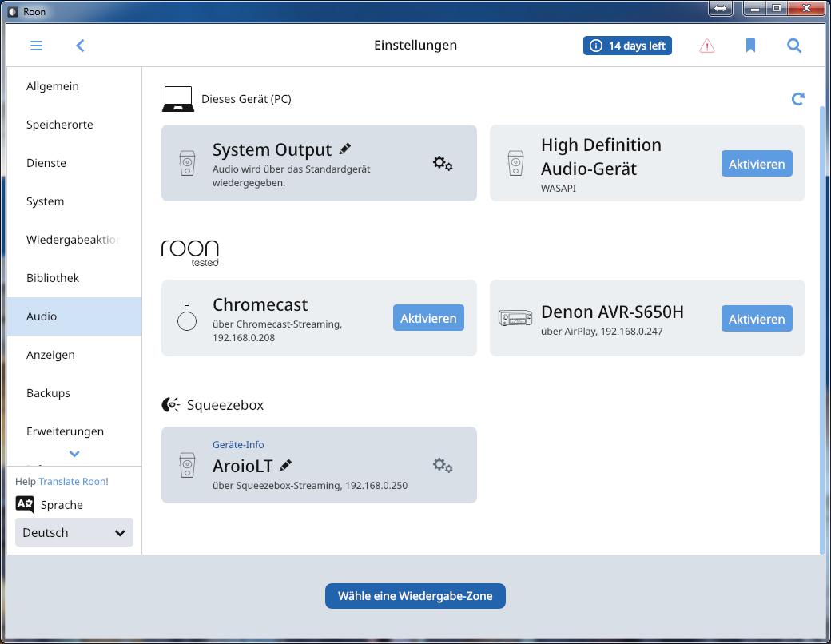Rename System Output with the pencil icon

click(x=345, y=149)
